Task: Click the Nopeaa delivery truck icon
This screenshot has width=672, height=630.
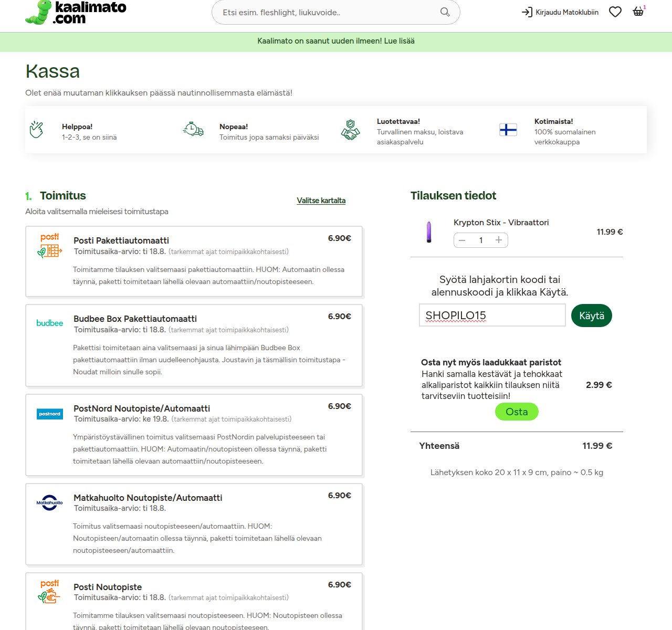Action: [x=193, y=129]
